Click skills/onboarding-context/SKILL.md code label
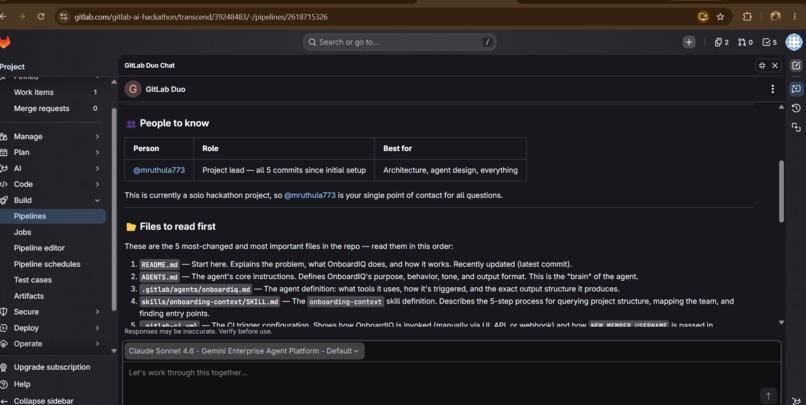The height and width of the screenshot is (405, 806). click(x=210, y=301)
